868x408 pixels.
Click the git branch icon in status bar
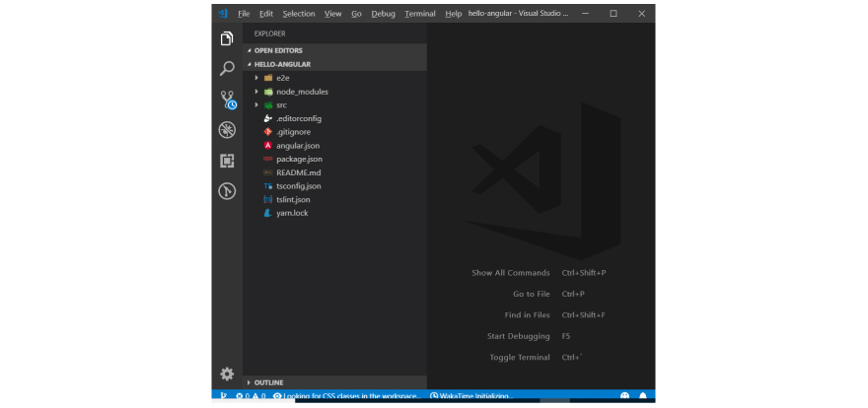click(x=223, y=396)
